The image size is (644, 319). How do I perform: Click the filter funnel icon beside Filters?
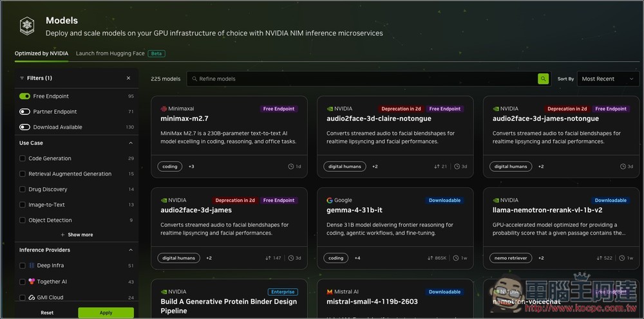[x=22, y=78]
